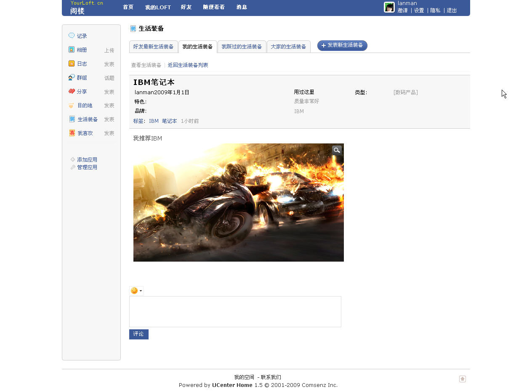Open the 添加应用 link

click(87, 160)
